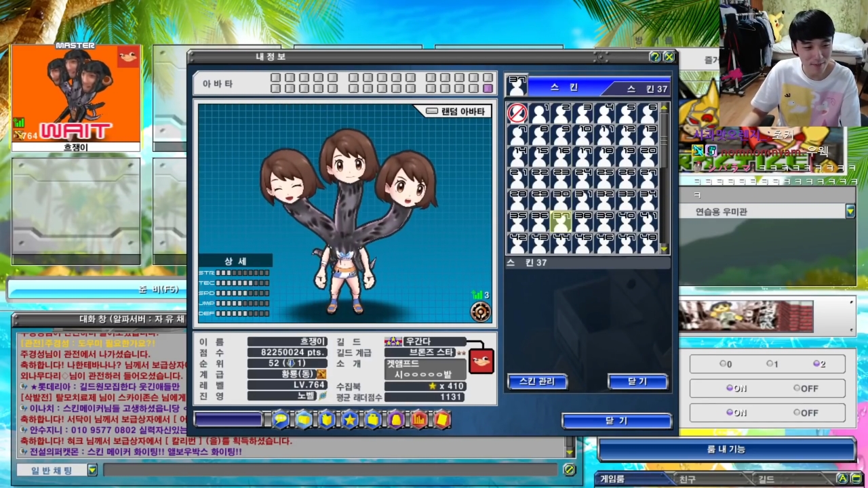Click the guild name 우간다
868x488 pixels.
[x=418, y=342]
